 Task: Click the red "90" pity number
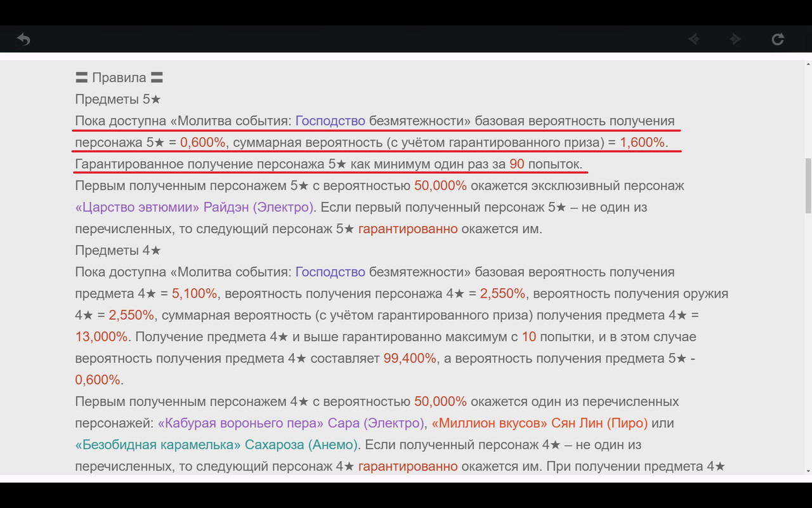[517, 164]
